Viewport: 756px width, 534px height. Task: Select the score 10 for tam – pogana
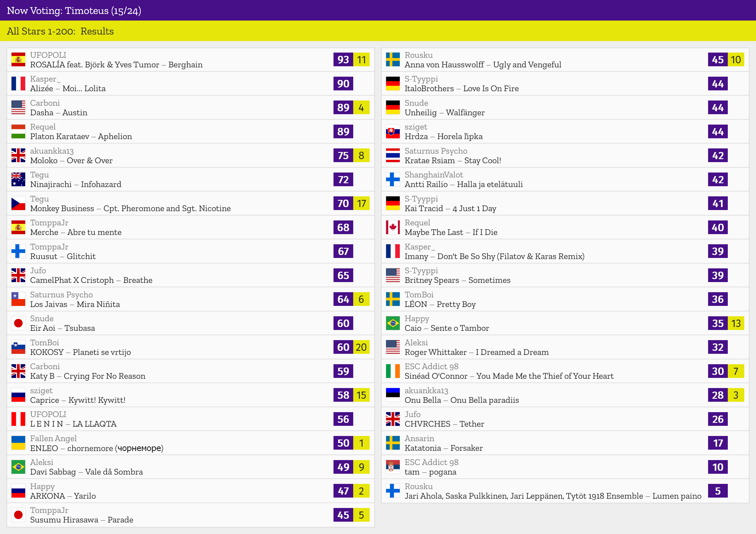tap(718, 467)
